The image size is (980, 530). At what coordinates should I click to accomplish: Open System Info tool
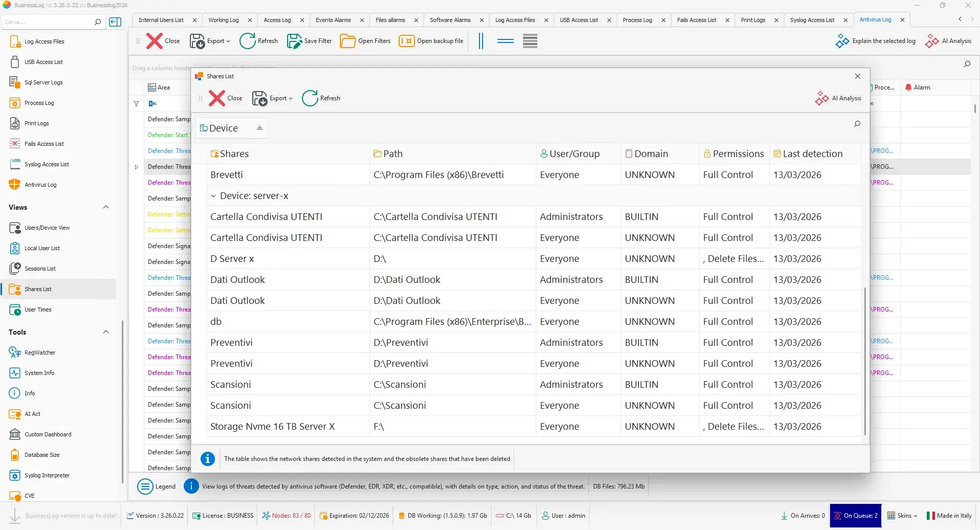[x=39, y=373]
